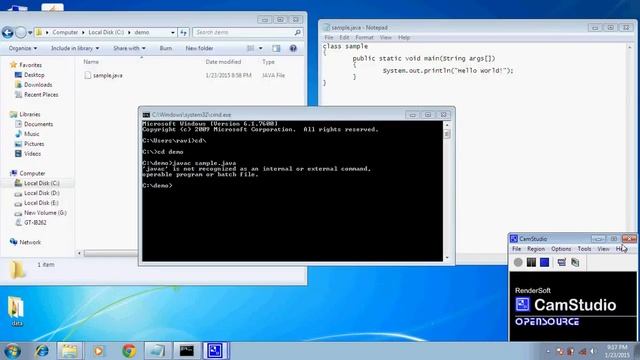Select Local Disk (E:) in tree
This screenshot has height=360, width=640.
tap(41, 203)
